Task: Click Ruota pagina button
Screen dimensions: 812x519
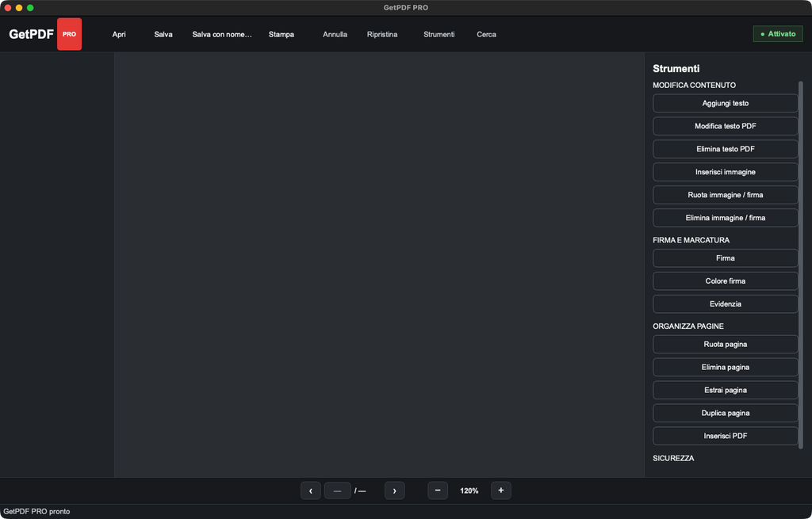Action: click(x=725, y=344)
